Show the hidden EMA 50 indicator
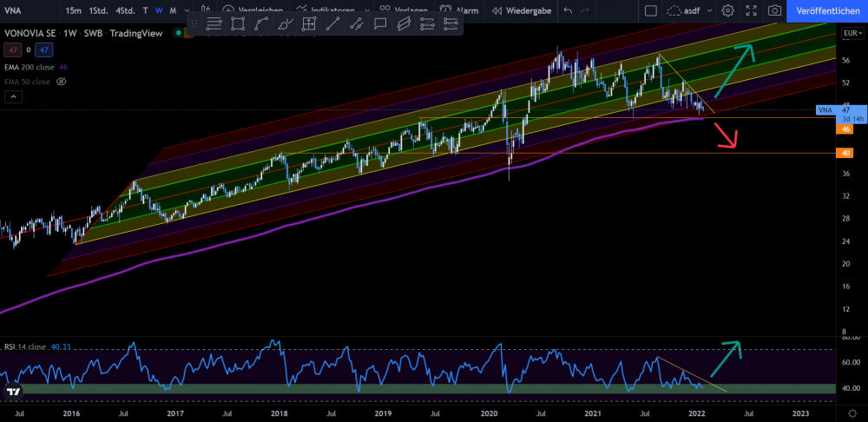868x422 pixels. pyautogui.click(x=62, y=82)
